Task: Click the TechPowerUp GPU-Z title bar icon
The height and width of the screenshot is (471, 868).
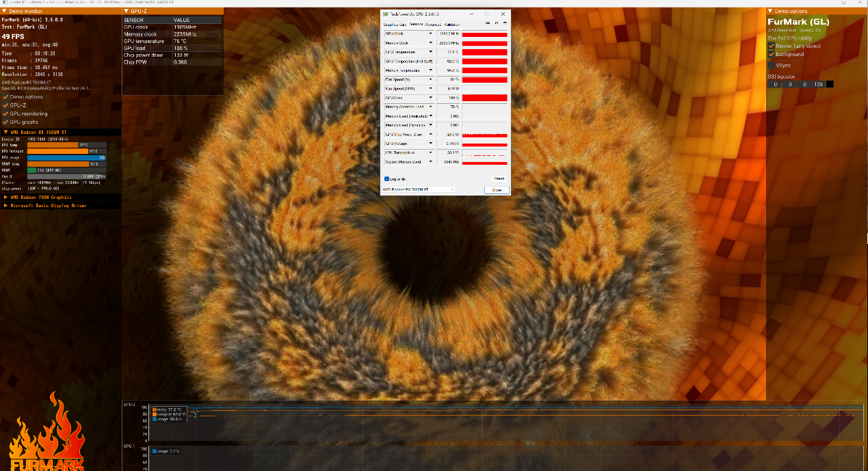Action: [x=386, y=14]
